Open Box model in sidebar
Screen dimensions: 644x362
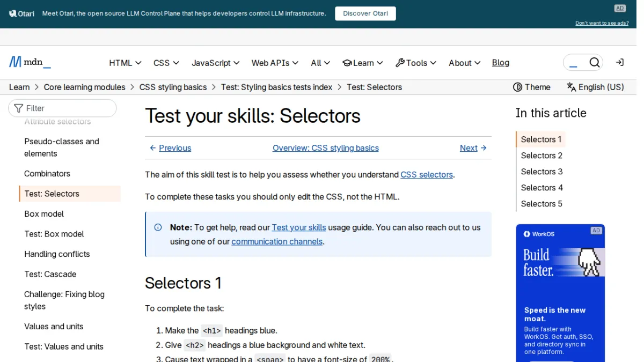coord(44,214)
